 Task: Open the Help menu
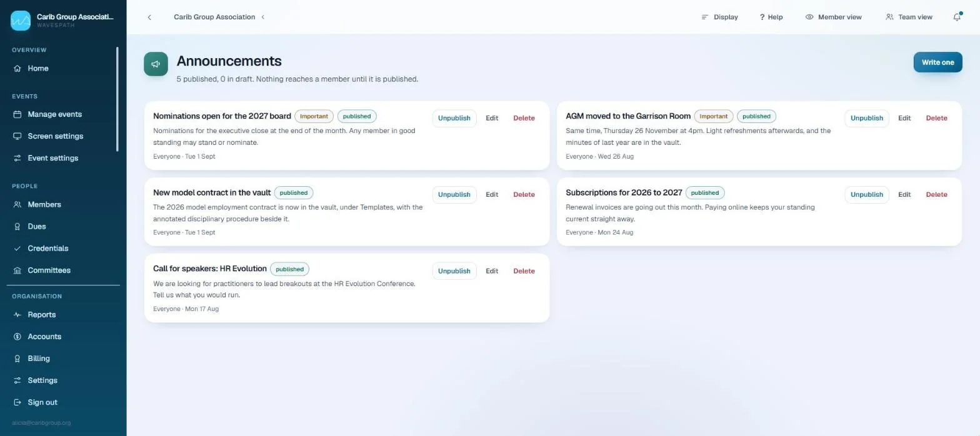click(771, 17)
